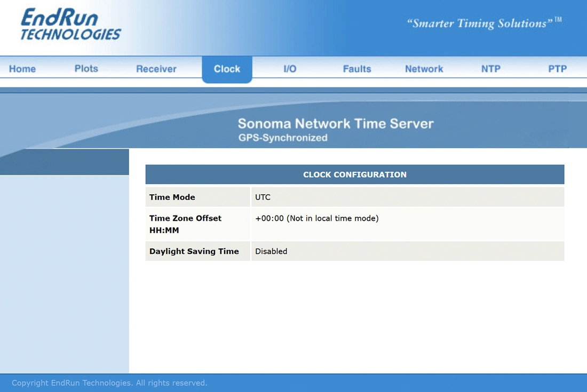
Task: Click the EndRun Technologies logo
Action: pyautogui.click(x=70, y=25)
